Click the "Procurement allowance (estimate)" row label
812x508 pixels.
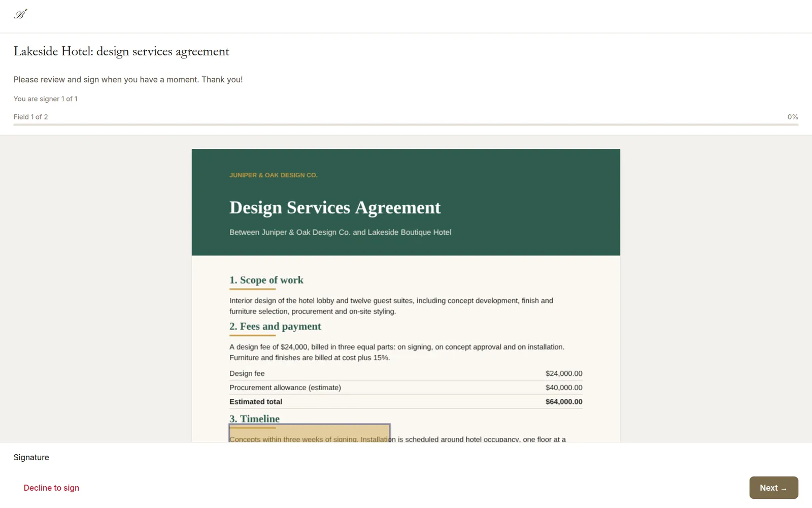[x=285, y=388]
